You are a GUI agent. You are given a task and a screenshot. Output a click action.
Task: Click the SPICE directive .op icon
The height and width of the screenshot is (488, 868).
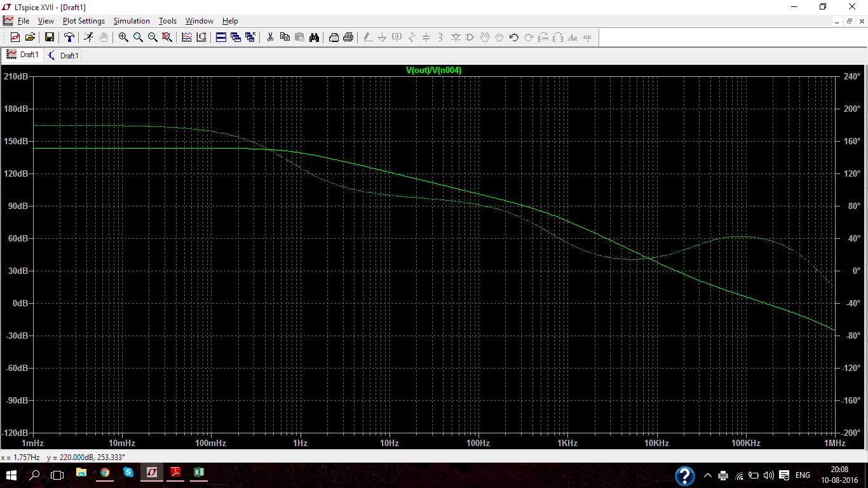pos(587,37)
